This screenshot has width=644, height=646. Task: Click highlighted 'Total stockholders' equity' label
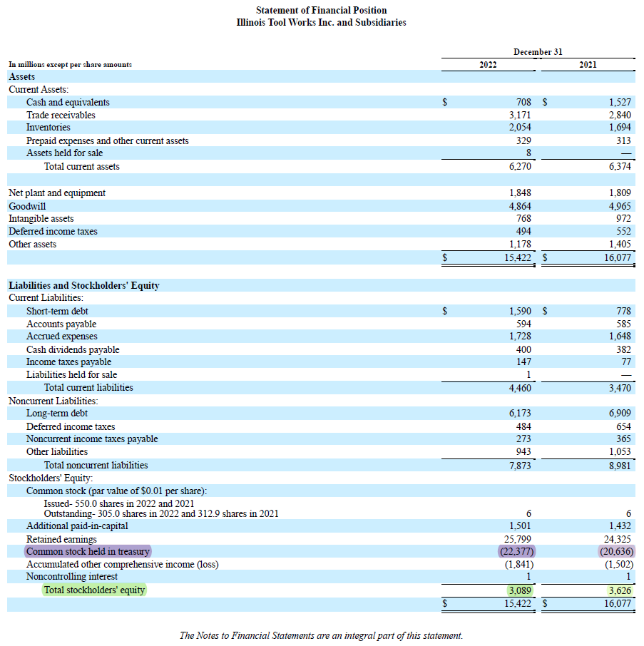pyautogui.click(x=94, y=590)
